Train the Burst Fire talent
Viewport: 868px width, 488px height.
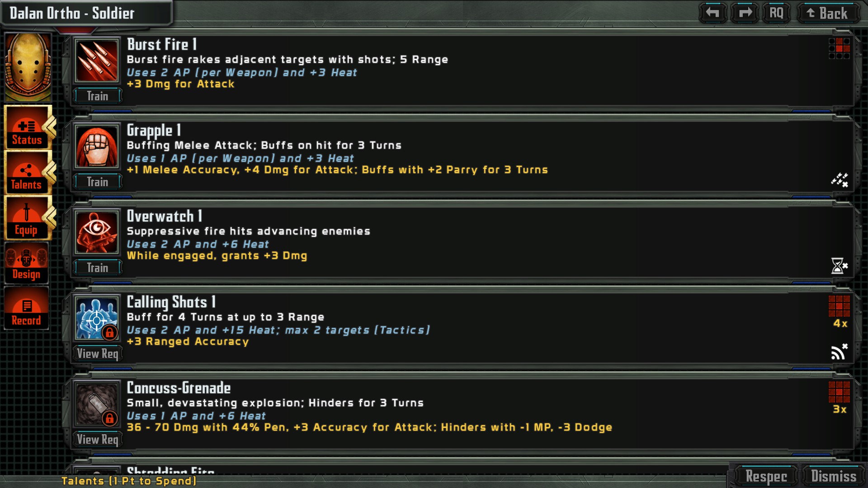click(x=98, y=96)
